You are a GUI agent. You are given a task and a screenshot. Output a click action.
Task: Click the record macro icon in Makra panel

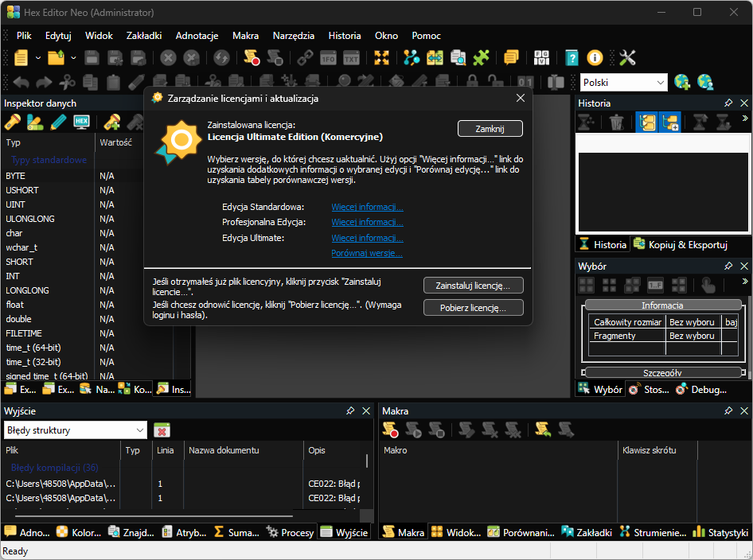tap(390, 430)
